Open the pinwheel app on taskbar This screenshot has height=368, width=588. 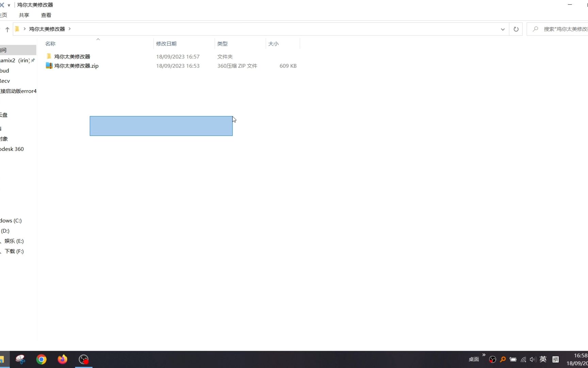tap(20, 359)
